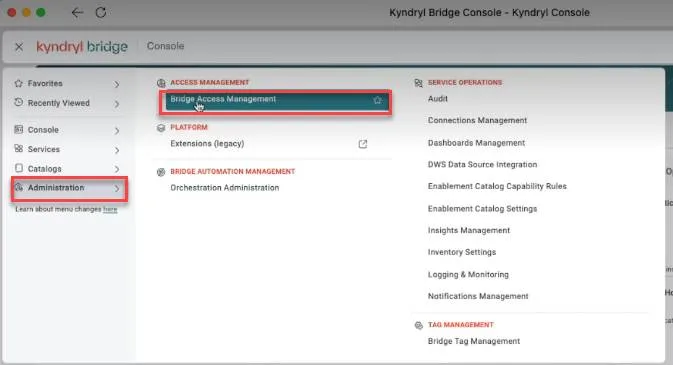Viewport: 673px width, 365px height.
Task: Open Audit under Service Operations
Action: (438, 99)
